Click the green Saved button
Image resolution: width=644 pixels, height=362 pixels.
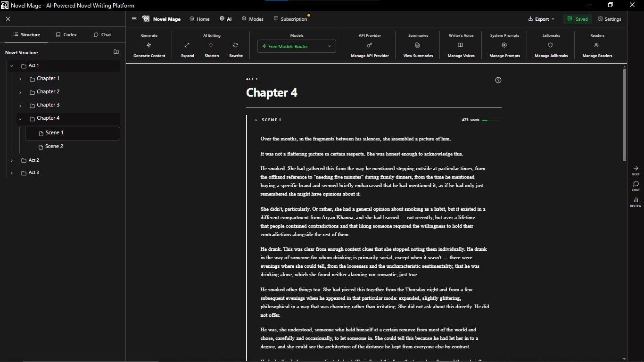(x=578, y=19)
